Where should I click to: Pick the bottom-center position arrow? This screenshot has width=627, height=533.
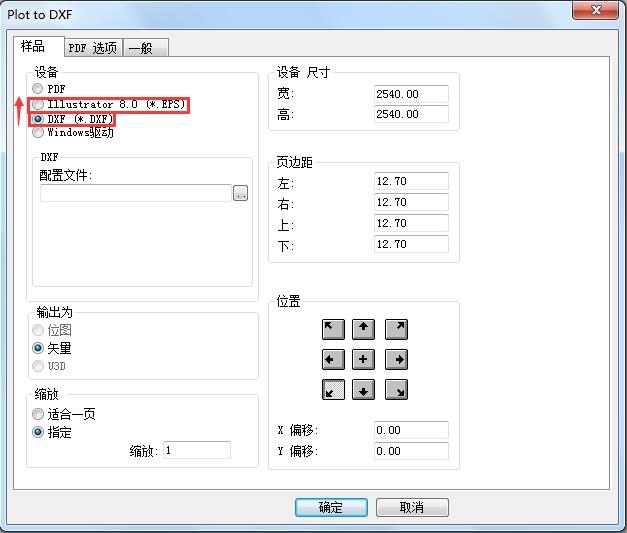[365, 390]
